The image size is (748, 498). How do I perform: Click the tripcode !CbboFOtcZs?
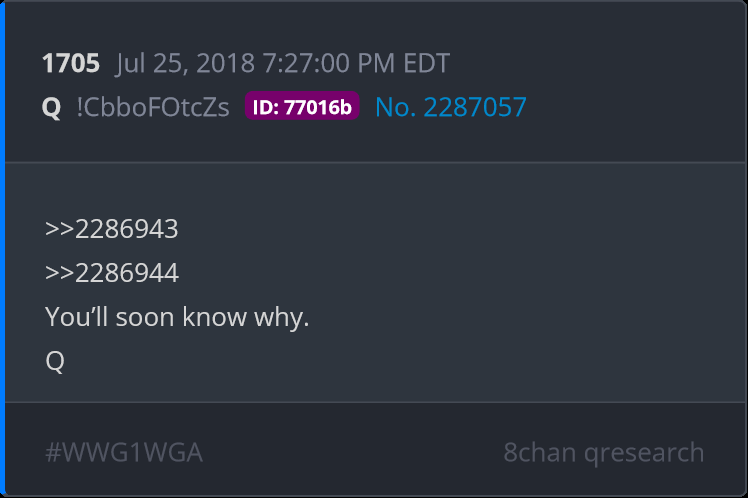[x=153, y=107]
